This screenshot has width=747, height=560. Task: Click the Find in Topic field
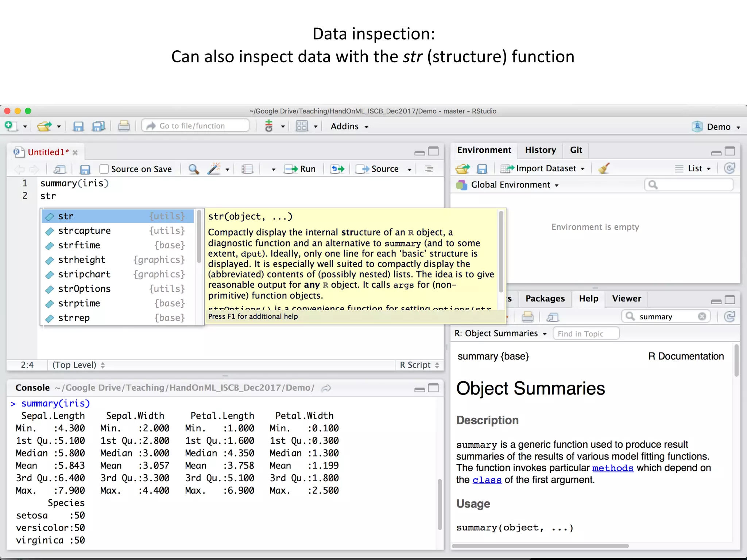coord(586,334)
